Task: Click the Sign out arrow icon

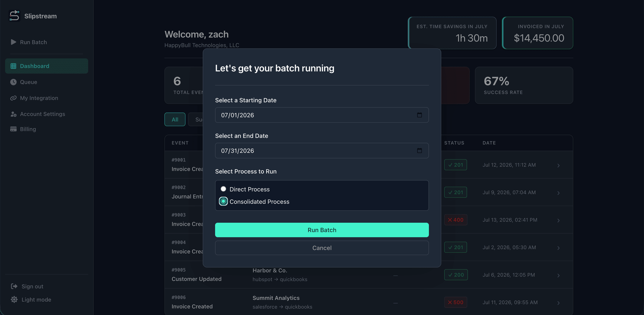Action: point(14,286)
